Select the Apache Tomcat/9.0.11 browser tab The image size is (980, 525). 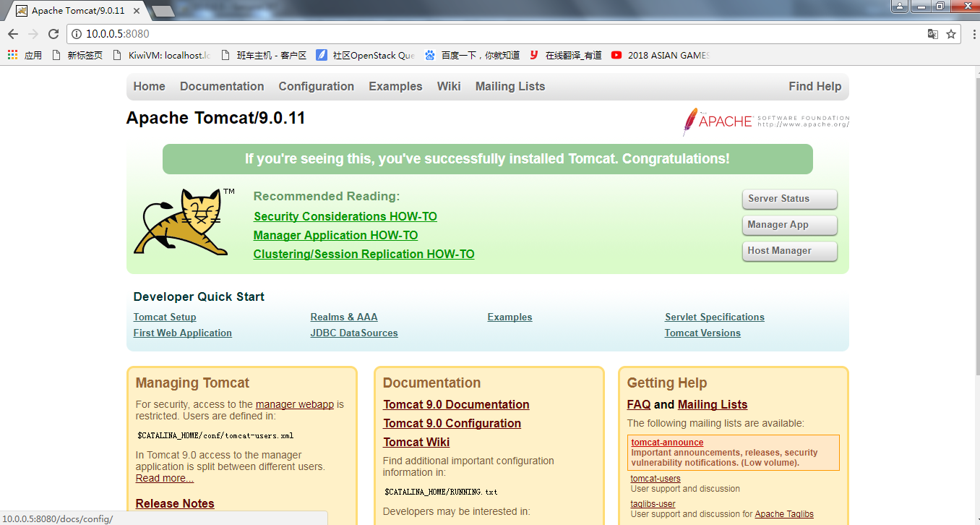(79, 11)
